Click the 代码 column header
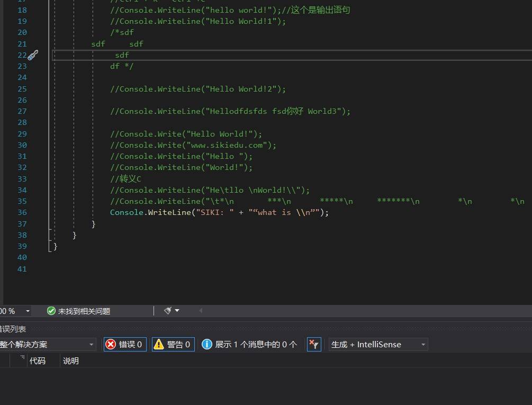The height and width of the screenshot is (405, 532). 38,361
